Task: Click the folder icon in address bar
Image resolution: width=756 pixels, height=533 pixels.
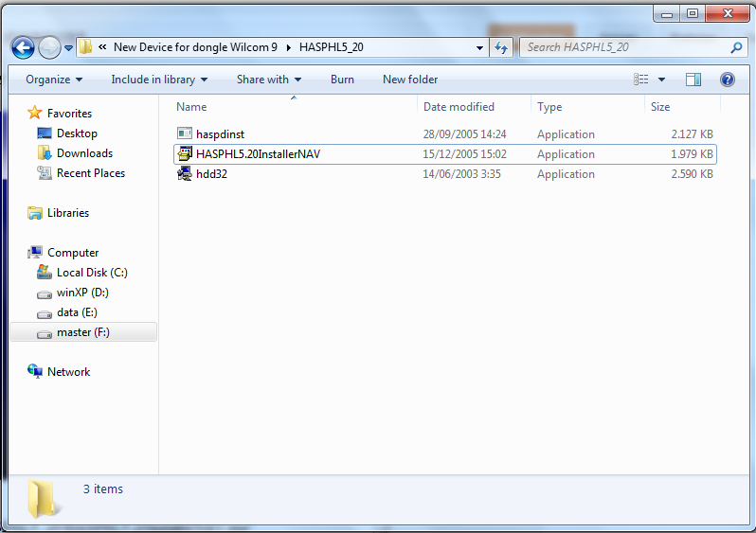Action: (86, 46)
